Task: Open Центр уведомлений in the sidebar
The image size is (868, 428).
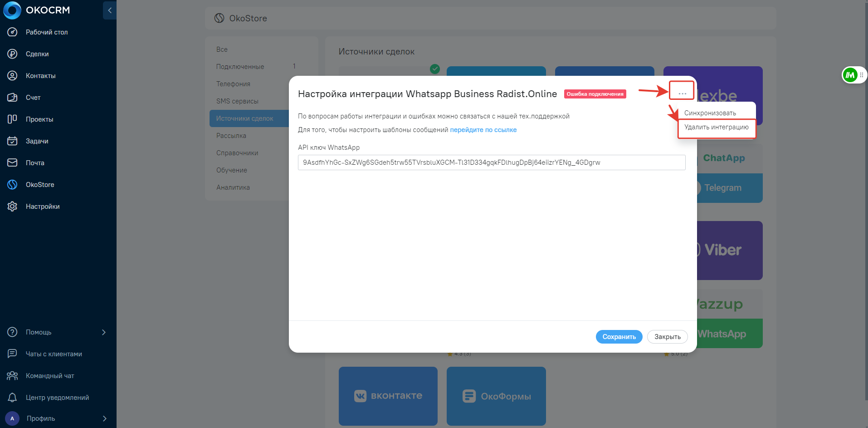Action: pyautogui.click(x=58, y=398)
